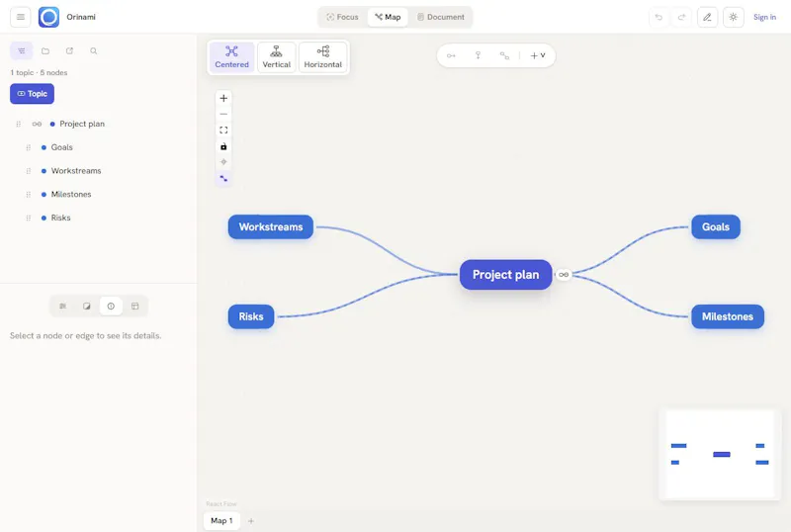
Task: Select the Milestones node on the map
Action: 728,316
